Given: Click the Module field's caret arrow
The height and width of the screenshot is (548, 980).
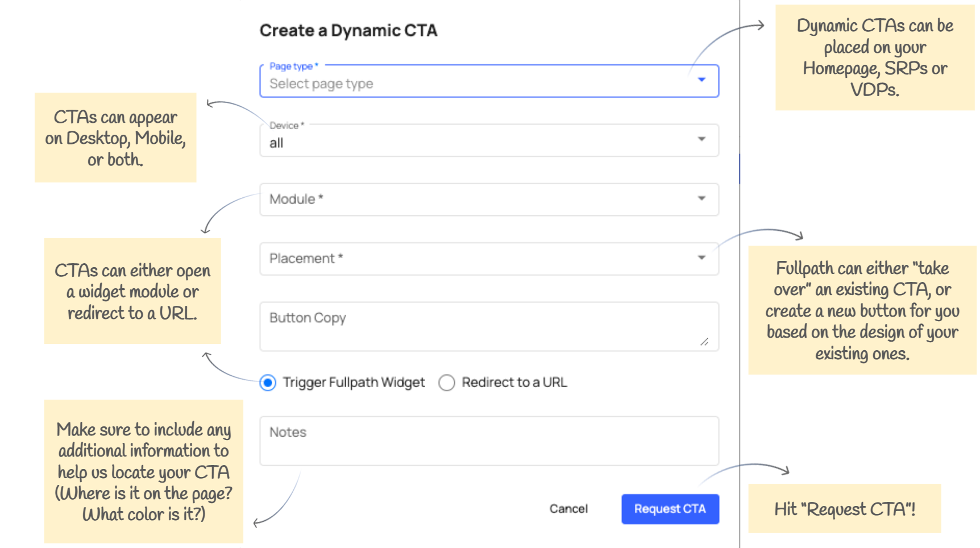Looking at the screenshot, I should pos(701,198).
